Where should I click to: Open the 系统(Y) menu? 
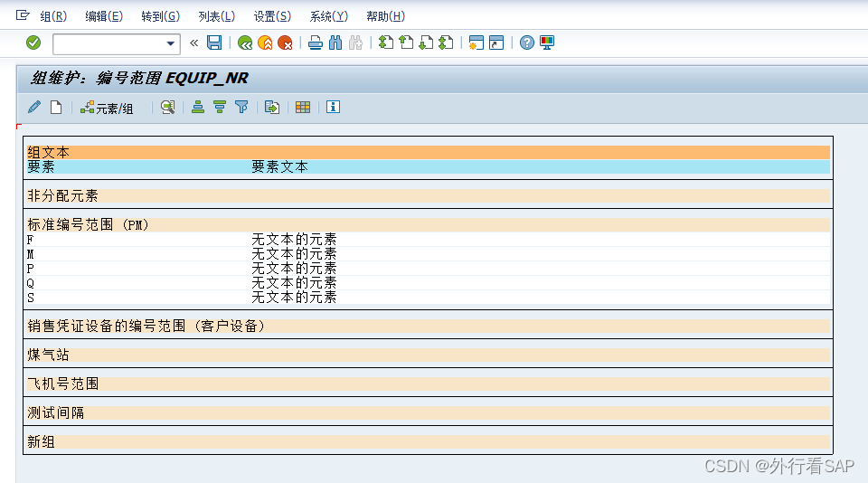[x=329, y=16]
